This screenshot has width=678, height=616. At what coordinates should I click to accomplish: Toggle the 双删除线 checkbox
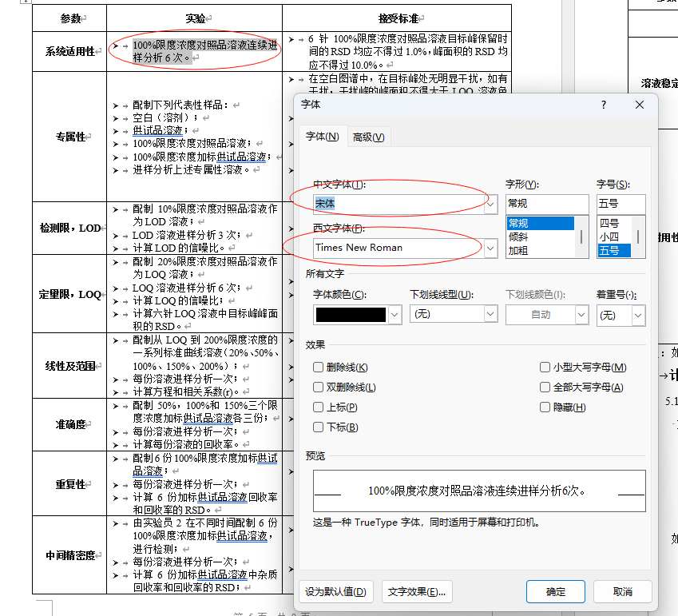point(319,387)
